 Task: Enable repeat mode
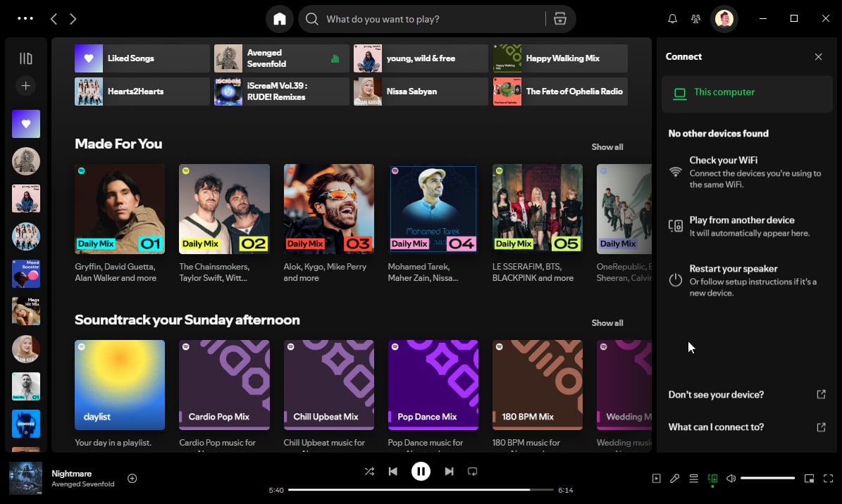coord(473,471)
